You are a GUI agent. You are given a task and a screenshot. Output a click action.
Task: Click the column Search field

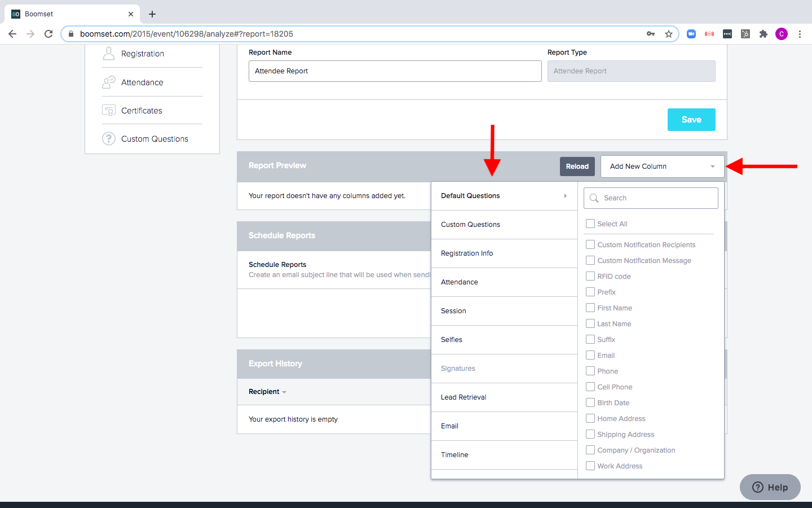click(651, 198)
